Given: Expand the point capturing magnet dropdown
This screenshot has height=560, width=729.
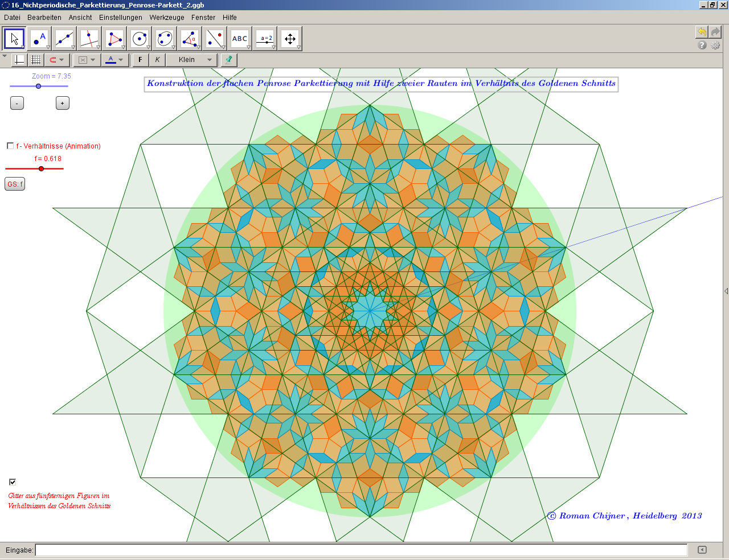Looking at the screenshot, I should coord(62,60).
